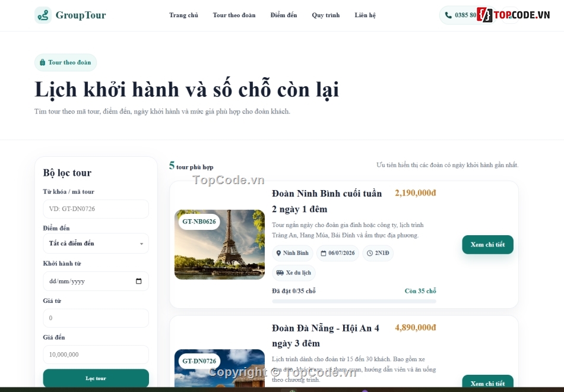Click the luggage icon in Tour theo đoàn badge

click(x=42, y=62)
